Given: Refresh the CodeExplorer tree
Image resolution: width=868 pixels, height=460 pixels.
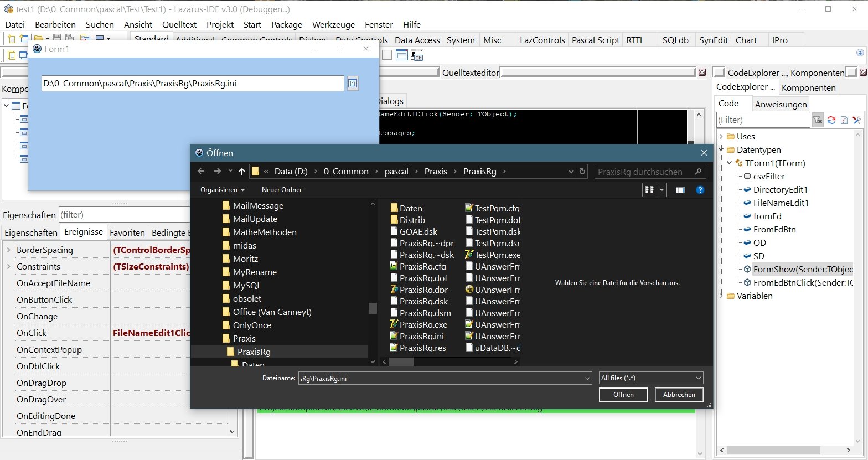Looking at the screenshot, I should (831, 120).
